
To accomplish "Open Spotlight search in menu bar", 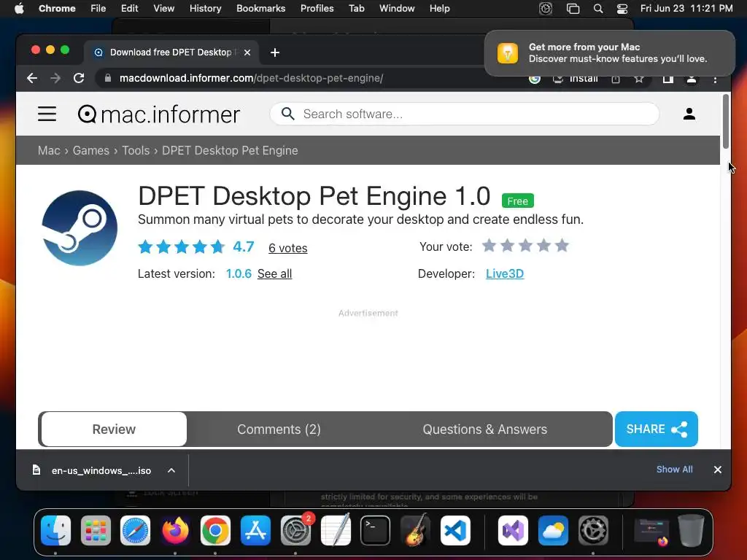I will point(598,9).
